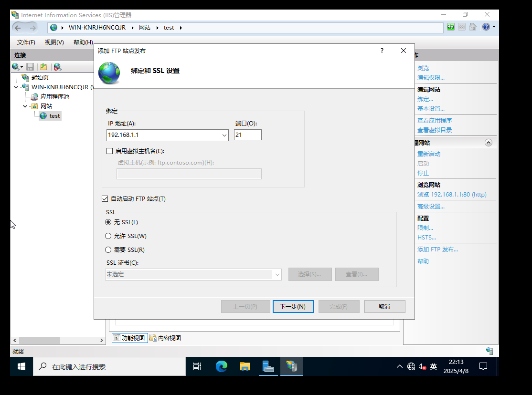Click the 编辑权限... link in Actions
Image resolution: width=532 pixels, height=395 pixels.
pos(431,78)
